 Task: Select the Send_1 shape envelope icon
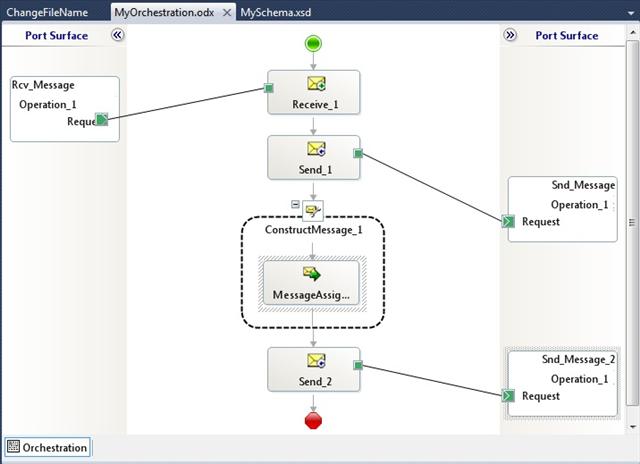[x=316, y=149]
